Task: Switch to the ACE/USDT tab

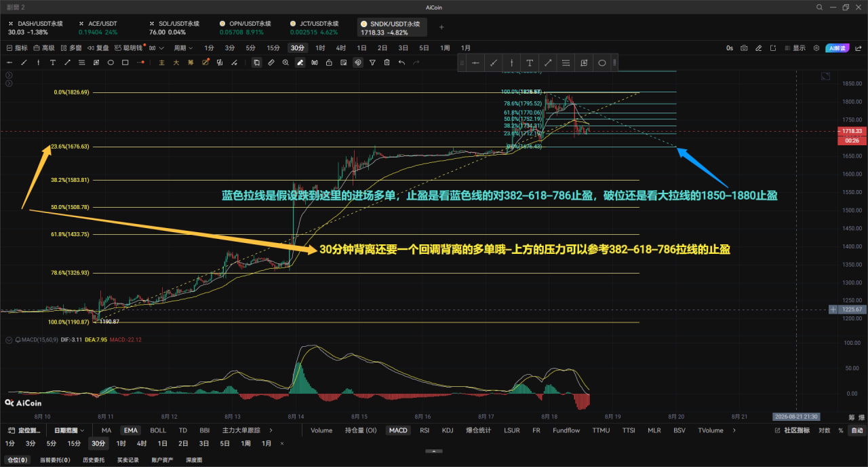Action: tap(98, 27)
